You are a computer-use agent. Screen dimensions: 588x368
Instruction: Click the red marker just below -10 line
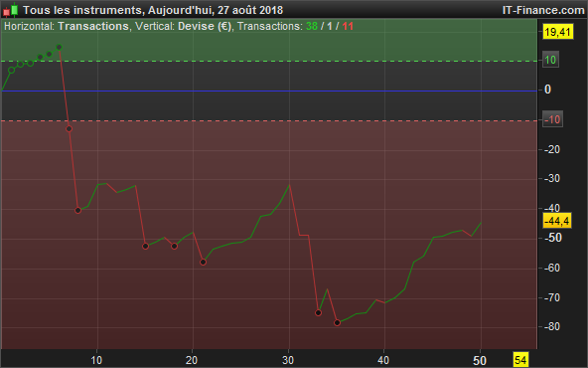(x=69, y=129)
